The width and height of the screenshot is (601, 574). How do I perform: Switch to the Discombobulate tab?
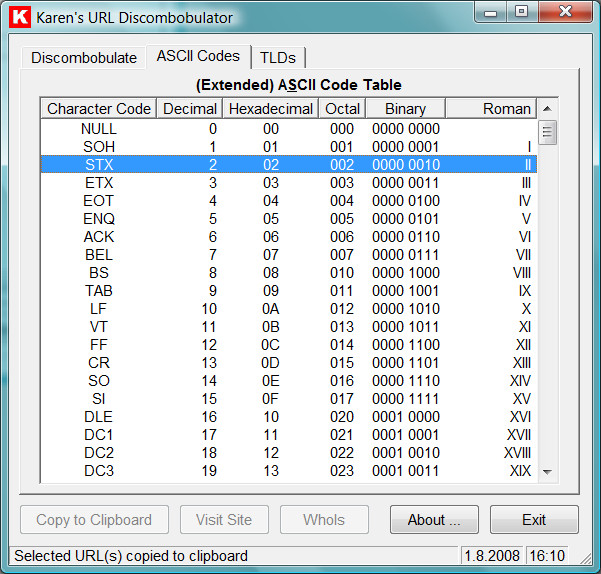(x=84, y=57)
